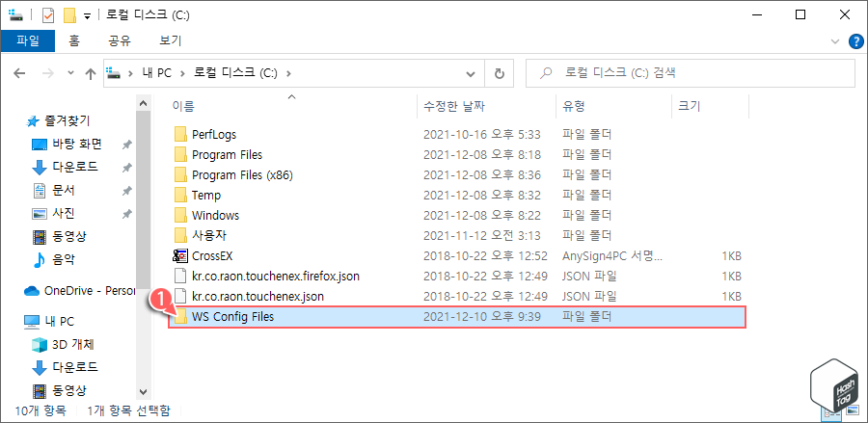Open the 보기 ribbon tab

[170, 40]
